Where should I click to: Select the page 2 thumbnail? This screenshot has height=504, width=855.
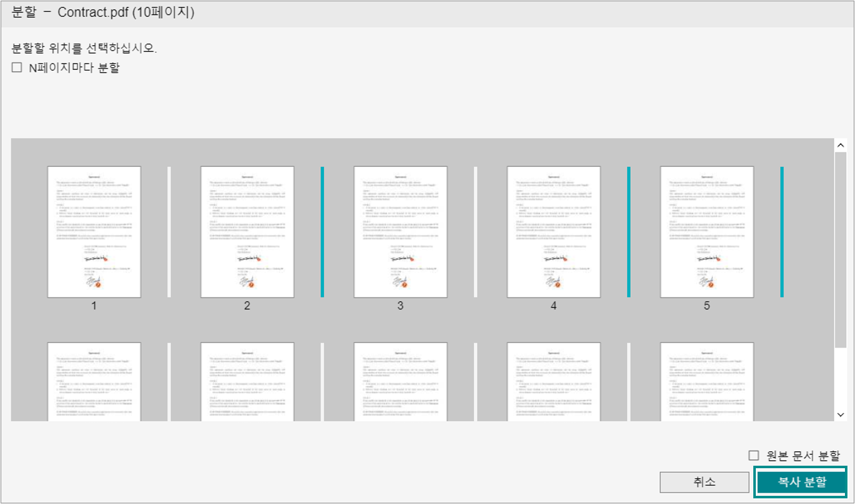tap(247, 232)
